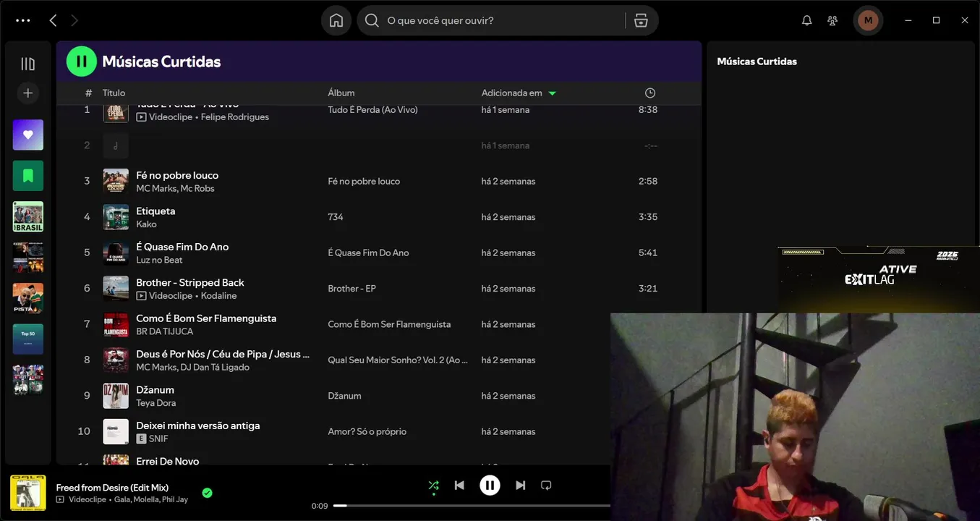Click the cover art of 'Etiqueta' row
Image resolution: width=980 pixels, height=521 pixels.
click(x=116, y=217)
